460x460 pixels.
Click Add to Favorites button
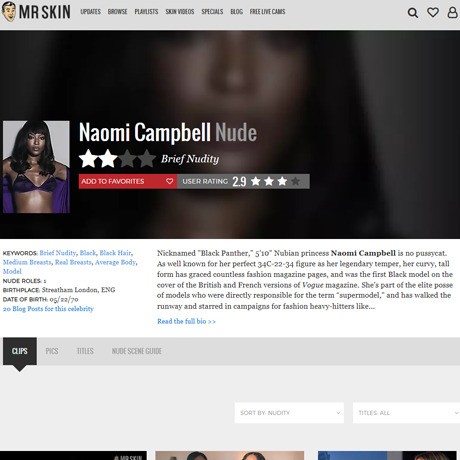coord(128,181)
